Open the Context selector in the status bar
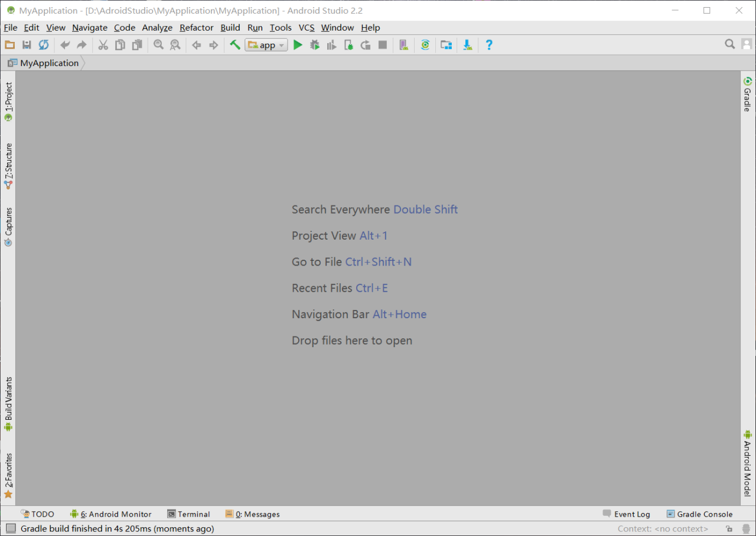Viewport: 756px width, 536px height. coord(662,528)
